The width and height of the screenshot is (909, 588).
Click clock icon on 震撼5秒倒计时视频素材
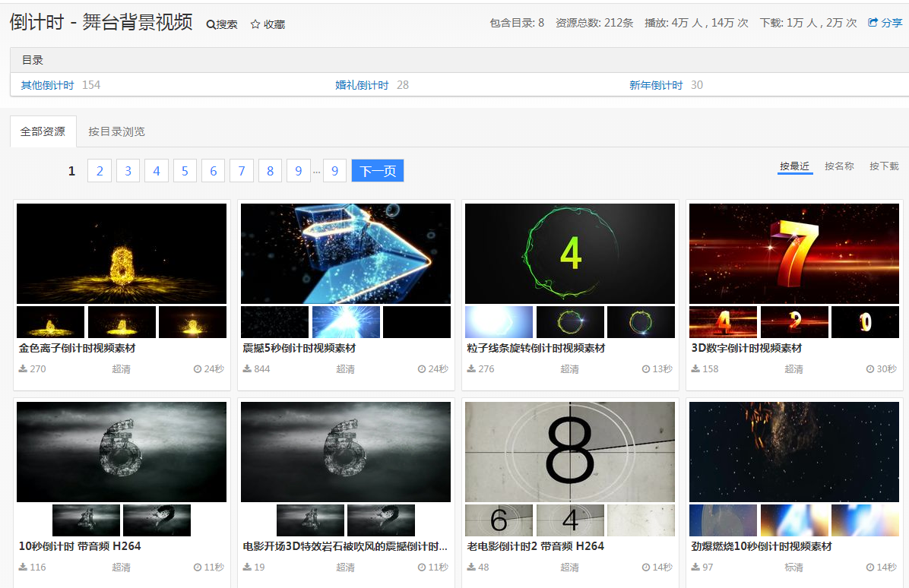coord(422,369)
